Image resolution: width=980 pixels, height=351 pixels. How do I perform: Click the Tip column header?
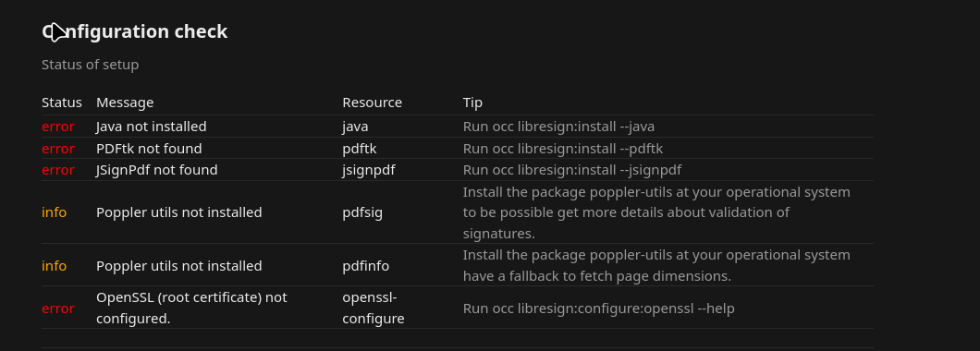[472, 103]
